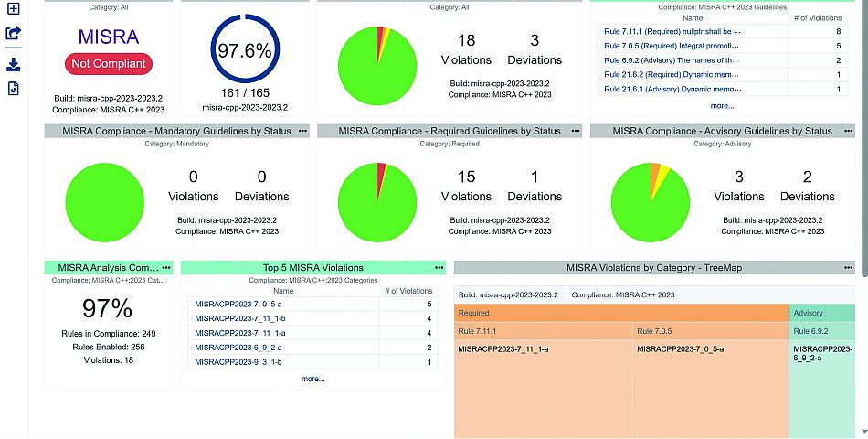Open Advisory Guidelines widget ellipsis menu
The height and width of the screenshot is (439, 868).
tap(848, 131)
